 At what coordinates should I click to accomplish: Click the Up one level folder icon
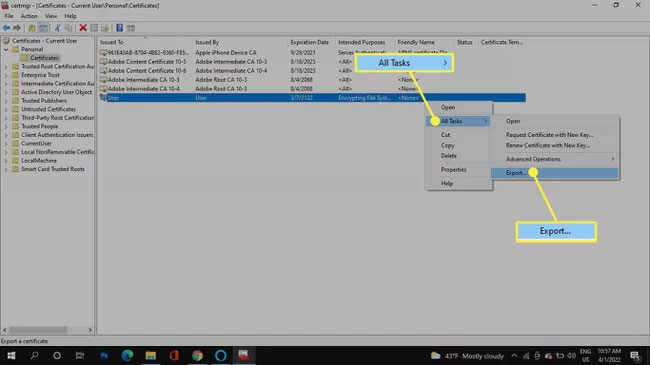[32, 28]
